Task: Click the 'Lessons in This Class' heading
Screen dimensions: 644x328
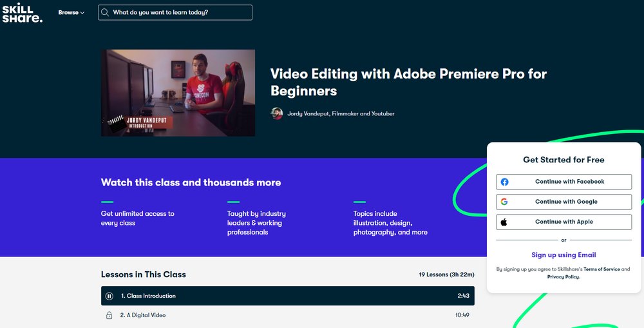Action: click(144, 275)
